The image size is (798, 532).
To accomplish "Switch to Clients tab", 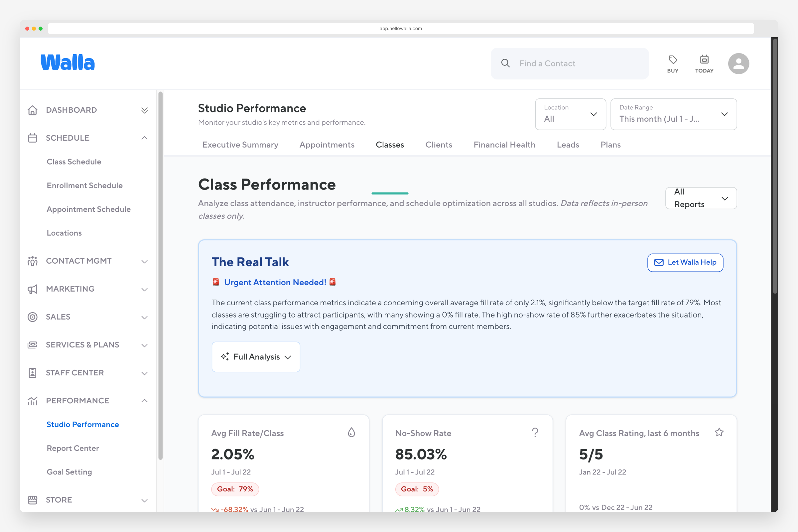I will pyautogui.click(x=439, y=145).
